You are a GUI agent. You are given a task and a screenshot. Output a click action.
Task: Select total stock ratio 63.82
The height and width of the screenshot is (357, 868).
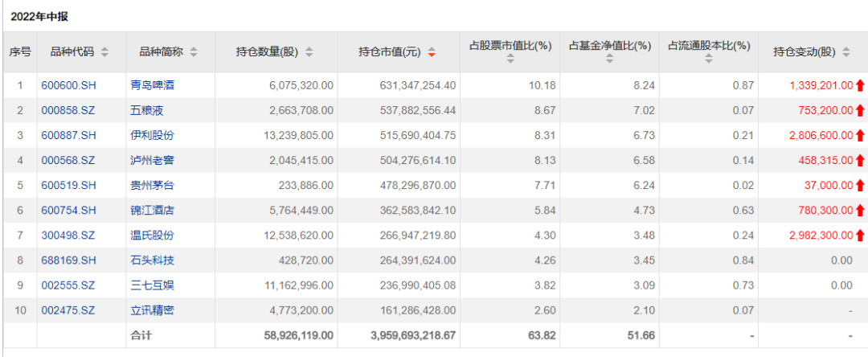tap(543, 335)
